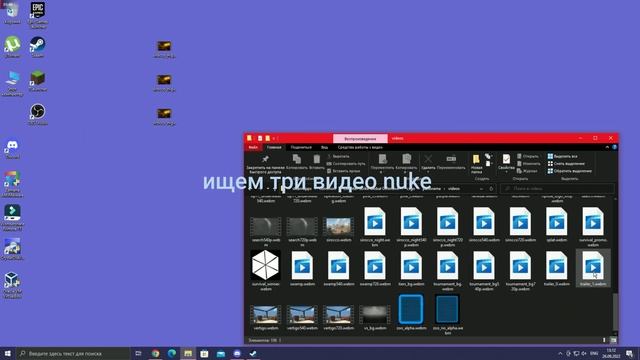Open the notification center in the taskbar

coord(629,353)
